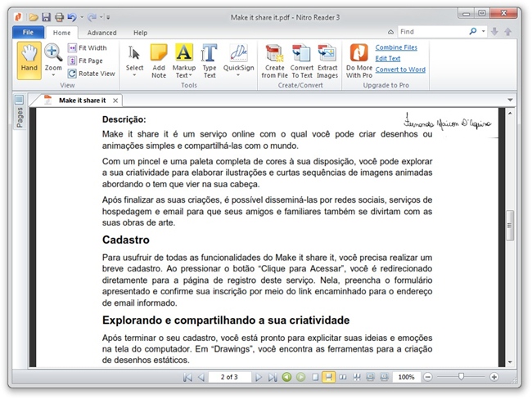
Task: Open the File menu
Action: [28, 32]
